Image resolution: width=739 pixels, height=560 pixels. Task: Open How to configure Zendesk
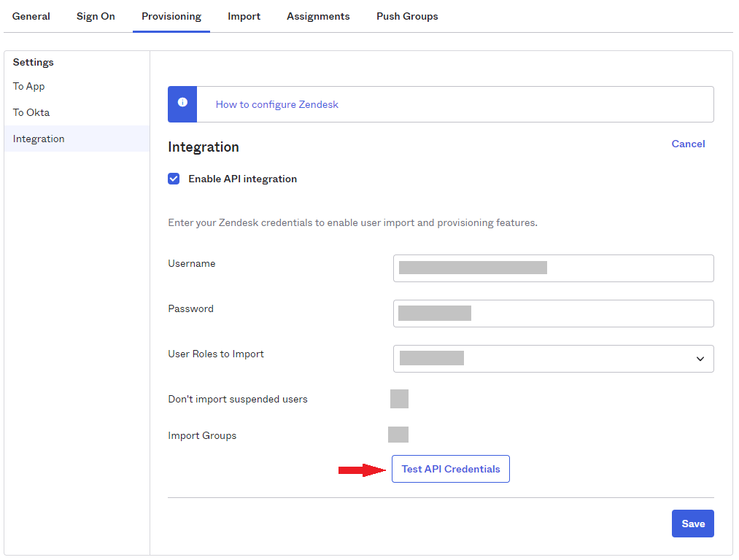[276, 104]
